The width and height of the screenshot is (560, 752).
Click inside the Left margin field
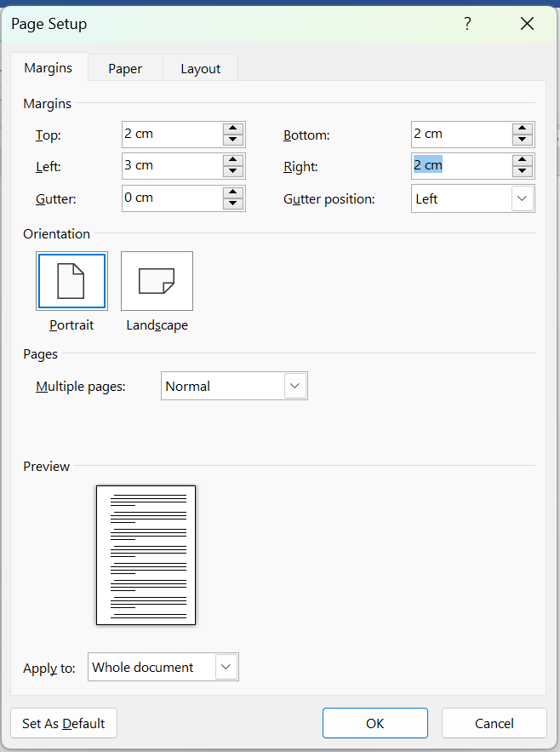tap(170, 166)
